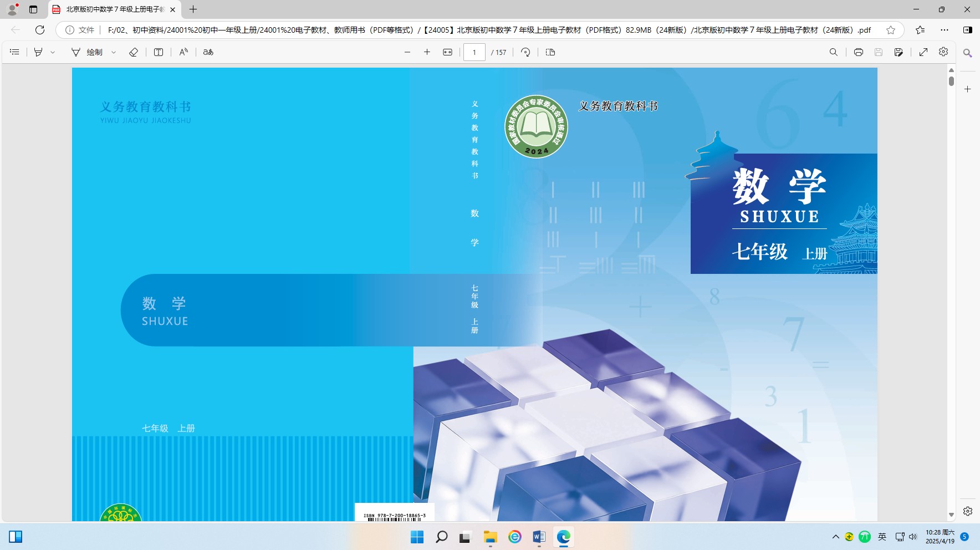Click the add text box icon

(159, 52)
